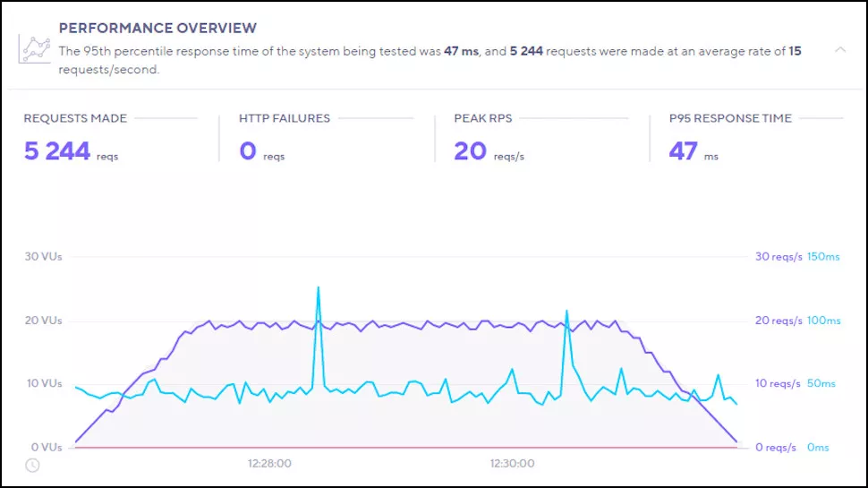868x488 pixels.
Task: Click the 0 VUs axis label
Action: tap(47, 448)
